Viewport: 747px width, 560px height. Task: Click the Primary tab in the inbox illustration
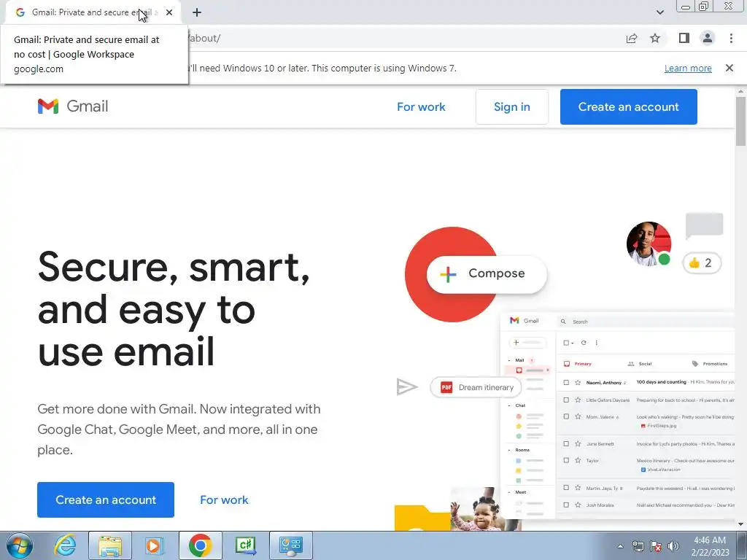578,364
